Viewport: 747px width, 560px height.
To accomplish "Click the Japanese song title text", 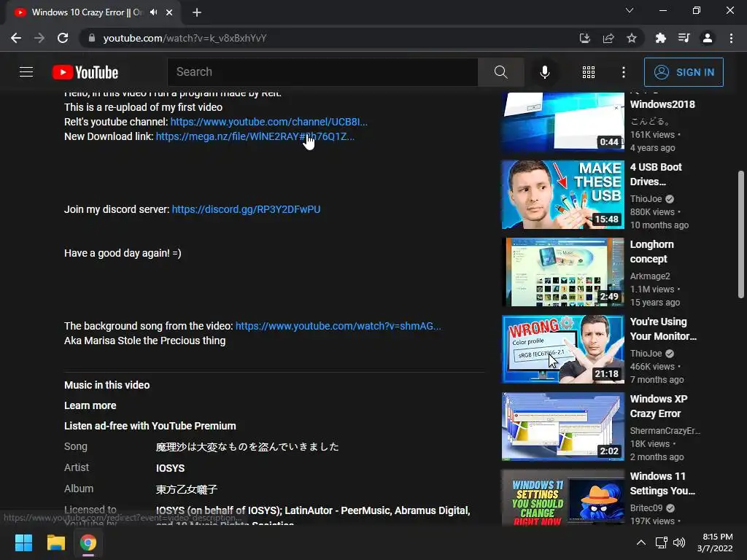I will click(x=247, y=447).
